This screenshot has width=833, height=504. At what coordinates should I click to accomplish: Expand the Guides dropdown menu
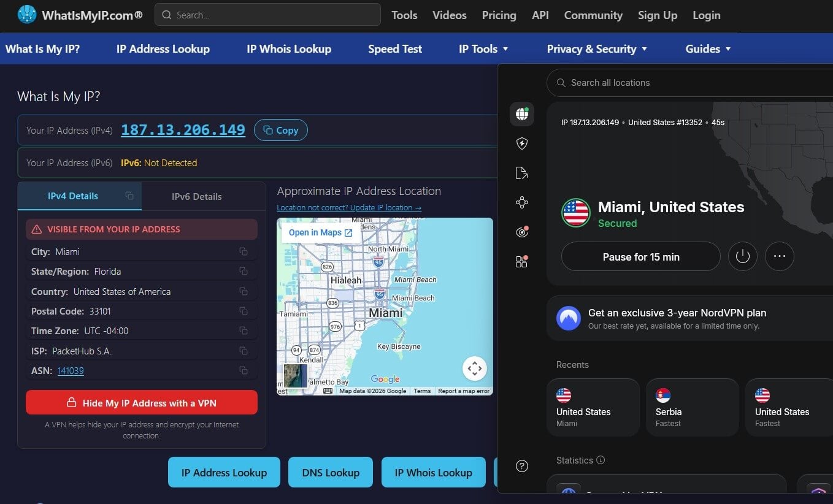pos(708,49)
